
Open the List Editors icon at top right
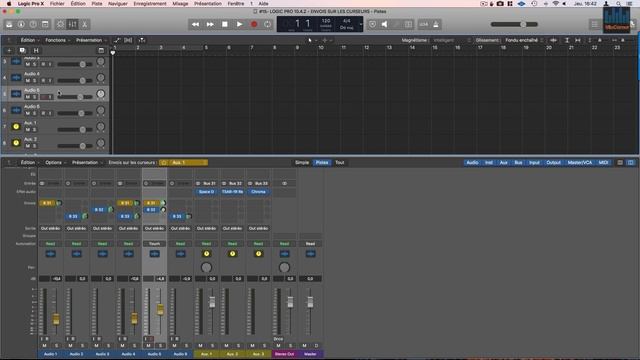[x=594, y=24]
